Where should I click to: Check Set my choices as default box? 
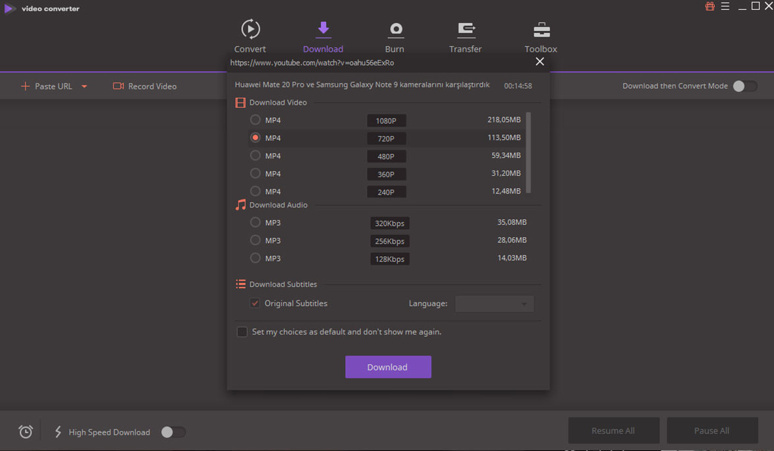(x=242, y=332)
